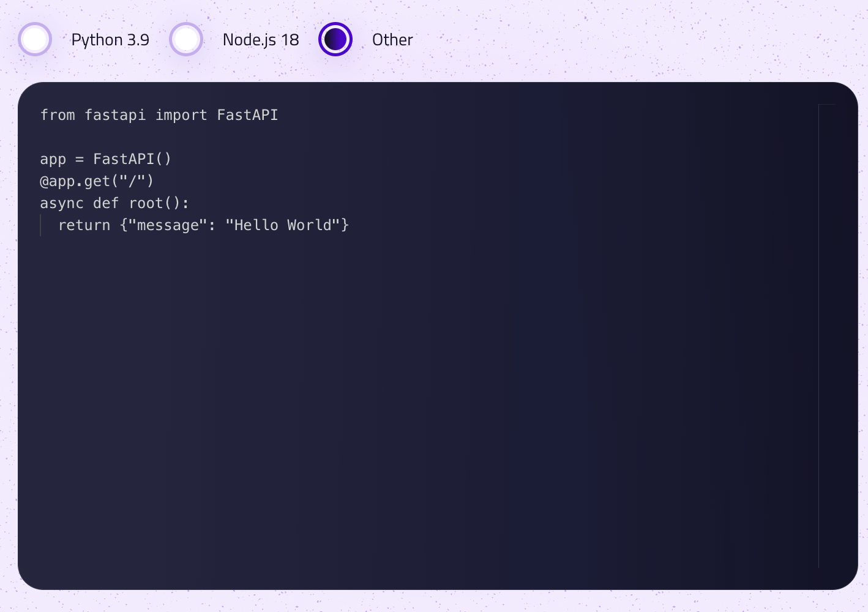Click the @app.get decorator line

96,181
